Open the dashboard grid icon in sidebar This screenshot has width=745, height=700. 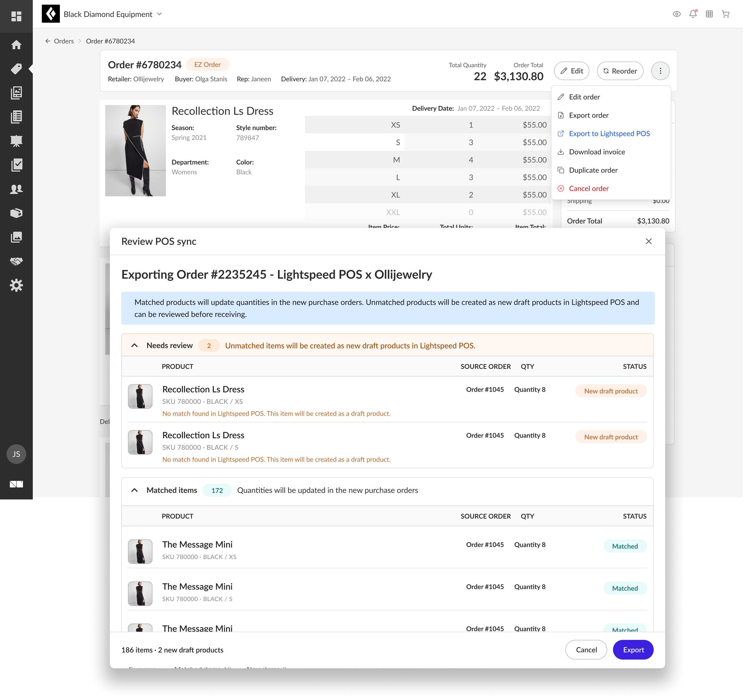(x=16, y=16)
